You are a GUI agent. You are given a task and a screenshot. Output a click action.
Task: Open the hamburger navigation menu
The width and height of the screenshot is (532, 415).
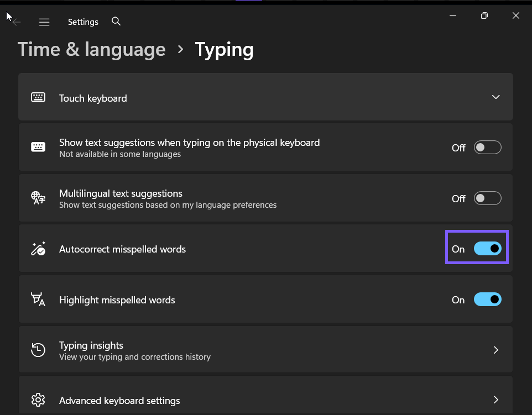[44, 22]
